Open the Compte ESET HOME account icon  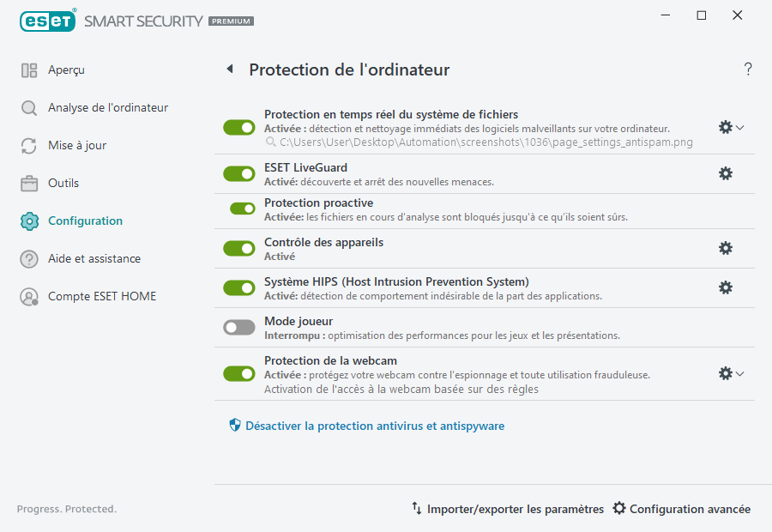point(28,296)
